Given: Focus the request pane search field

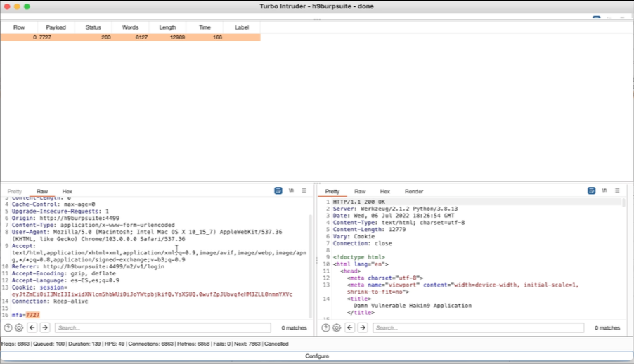Looking at the screenshot, I should coord(163,327).
